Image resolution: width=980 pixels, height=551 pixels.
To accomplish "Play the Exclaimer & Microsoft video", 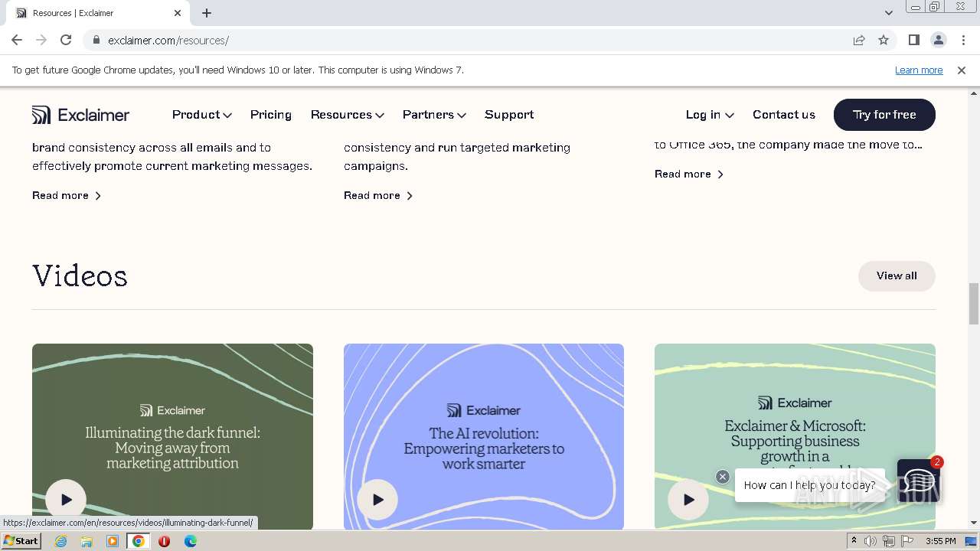I will [x=688, y=500].
